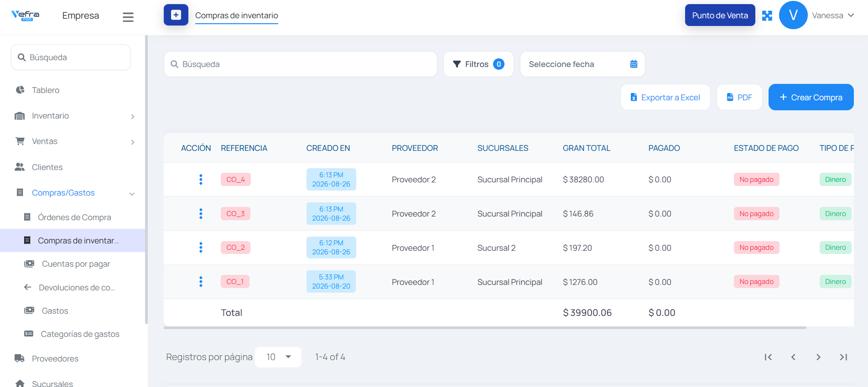Open Gastos in sidebar
Viewport: 868px width, 387px height.
click(x=55, y=311)
